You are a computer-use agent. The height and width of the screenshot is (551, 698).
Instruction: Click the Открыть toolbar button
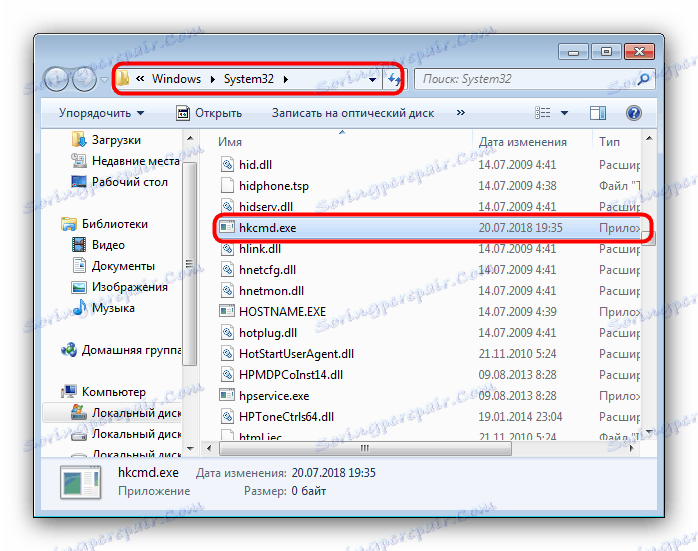coord(209,113)
